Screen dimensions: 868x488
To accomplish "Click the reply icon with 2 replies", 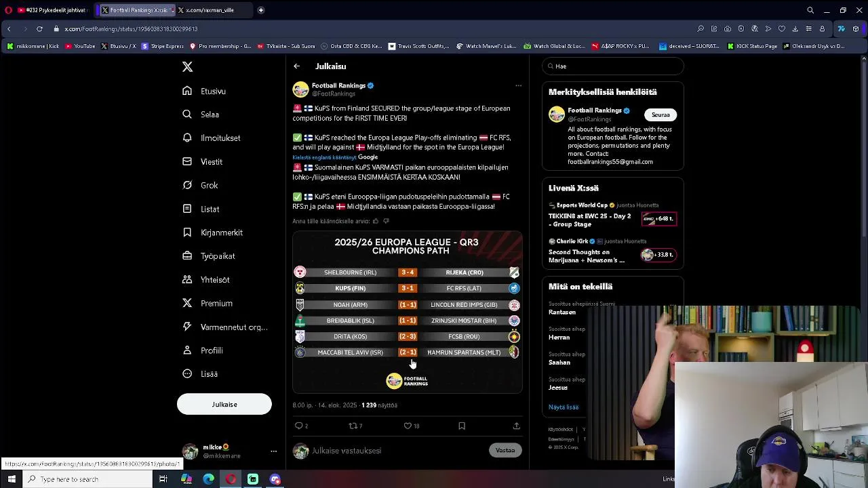I will point(301,426).
